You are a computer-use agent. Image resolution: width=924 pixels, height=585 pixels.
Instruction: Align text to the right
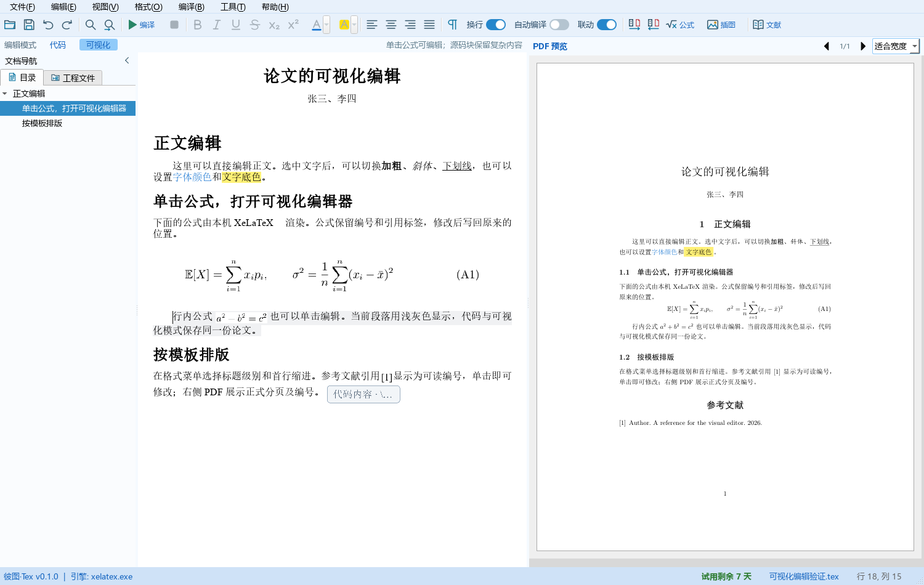[x=410, y=25]
